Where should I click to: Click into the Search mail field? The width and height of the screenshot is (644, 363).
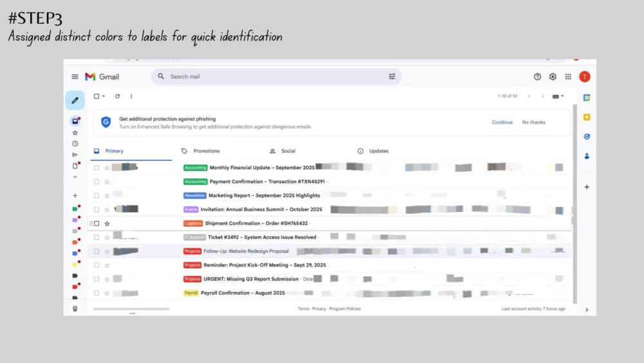(276, 77)
